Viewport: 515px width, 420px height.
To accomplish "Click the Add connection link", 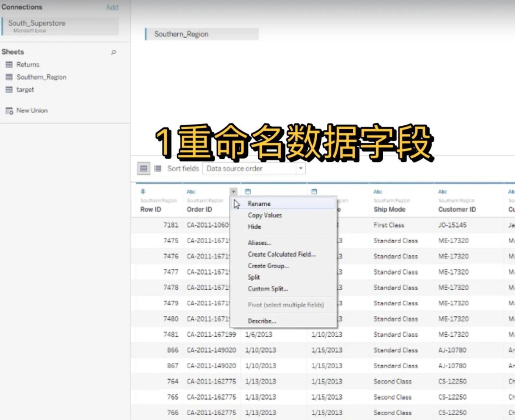I will tap(112, 7).
